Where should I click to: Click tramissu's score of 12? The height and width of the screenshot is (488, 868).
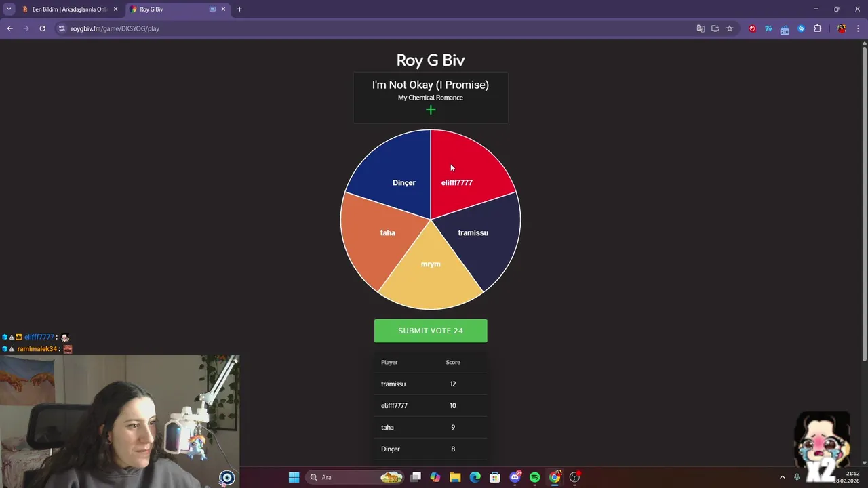[x=453, y=384]
